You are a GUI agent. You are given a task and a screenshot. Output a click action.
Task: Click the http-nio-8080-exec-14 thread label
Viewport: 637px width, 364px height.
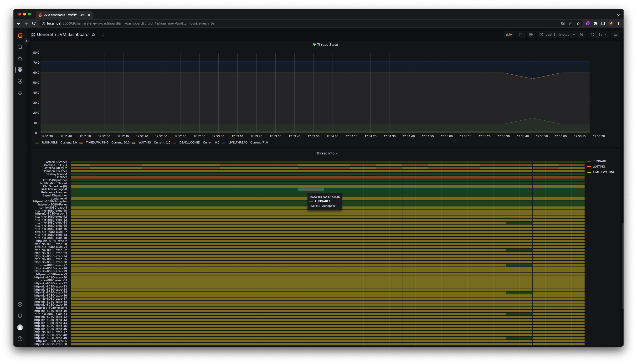click(x=51, y=222)
